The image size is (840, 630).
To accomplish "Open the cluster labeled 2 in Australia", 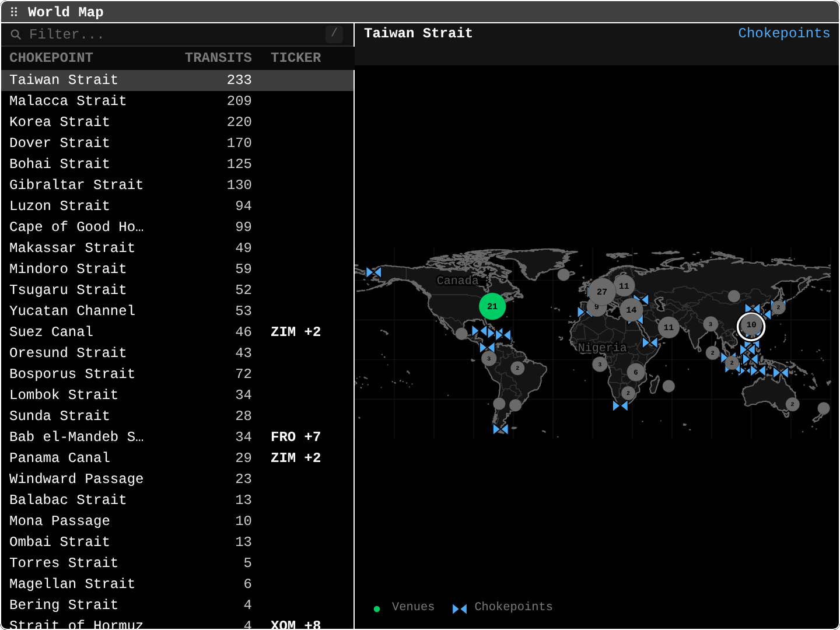I will [792, 404].
